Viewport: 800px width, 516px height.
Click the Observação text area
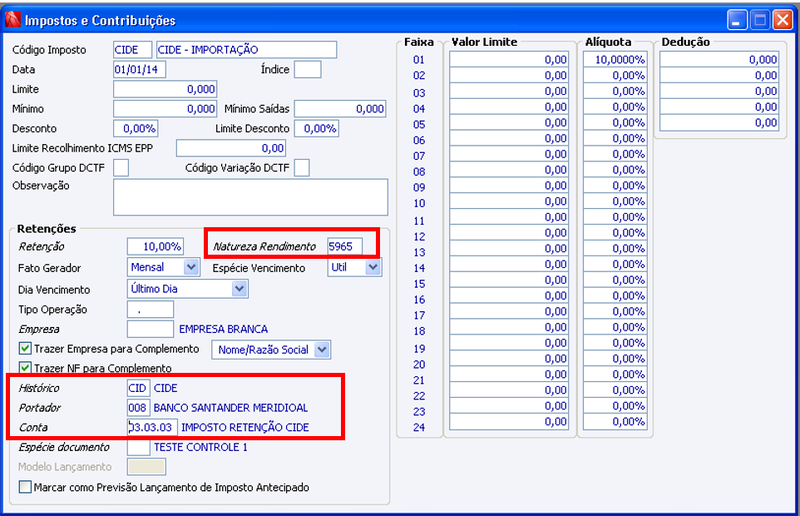click(x=251, y=197)
